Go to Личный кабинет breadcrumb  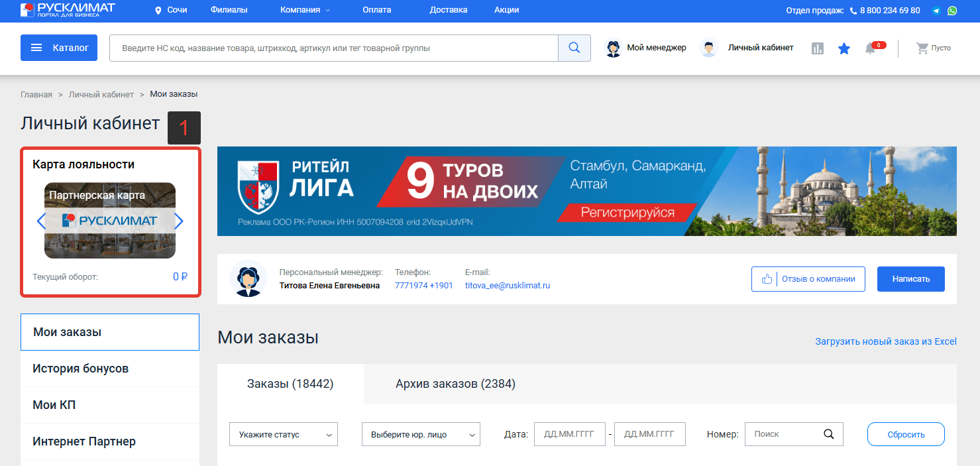coord(101,95)
